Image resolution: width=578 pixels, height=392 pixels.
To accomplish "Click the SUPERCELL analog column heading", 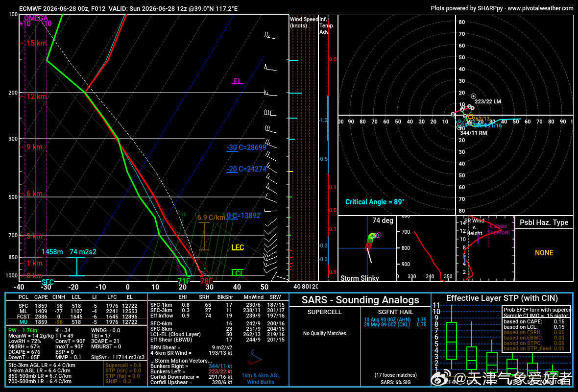I will 324,312.
